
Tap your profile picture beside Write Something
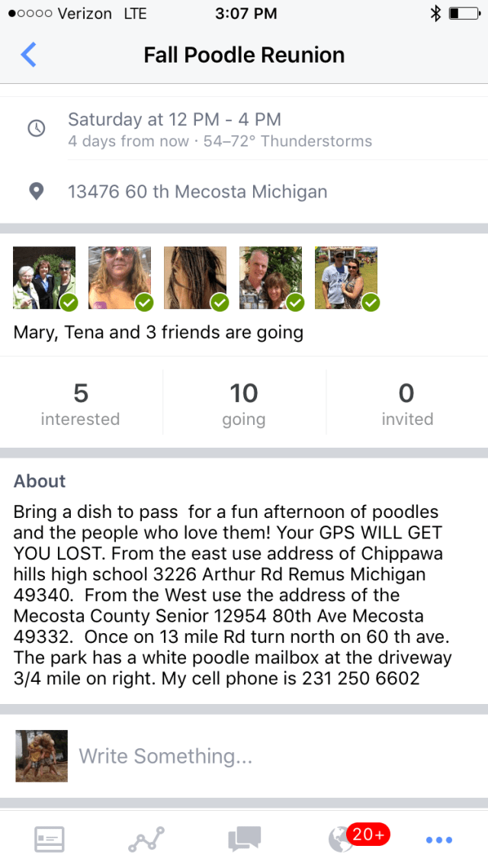tap(42, 756)
